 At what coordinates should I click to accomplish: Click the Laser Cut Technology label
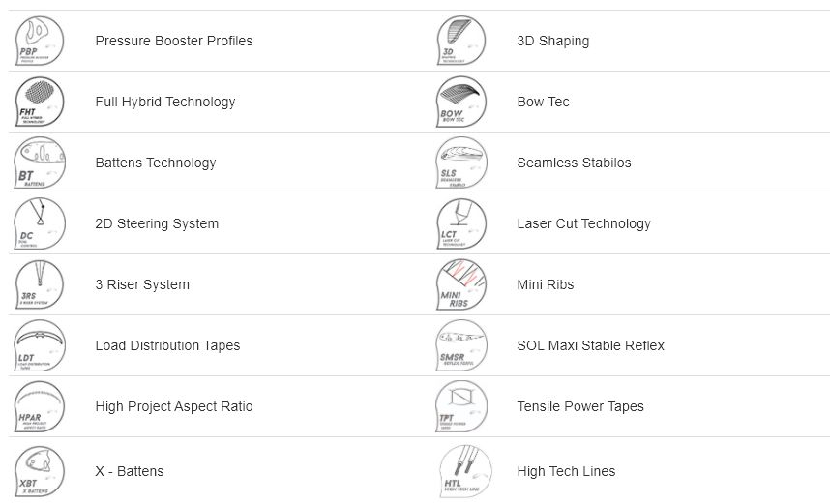584,223
